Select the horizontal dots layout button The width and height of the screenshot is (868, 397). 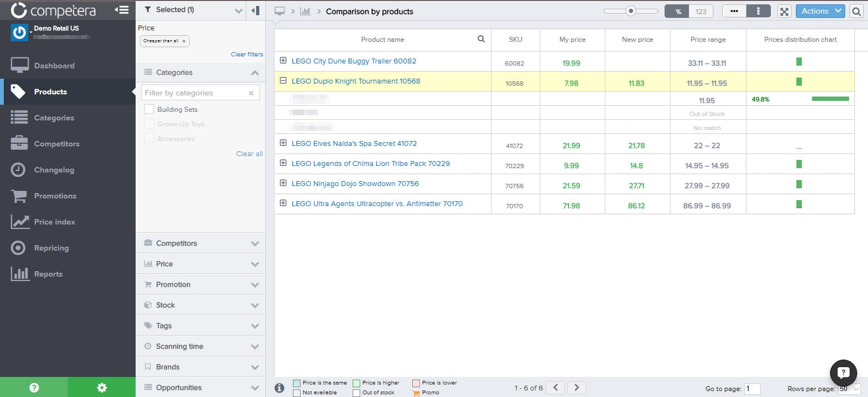734,11
